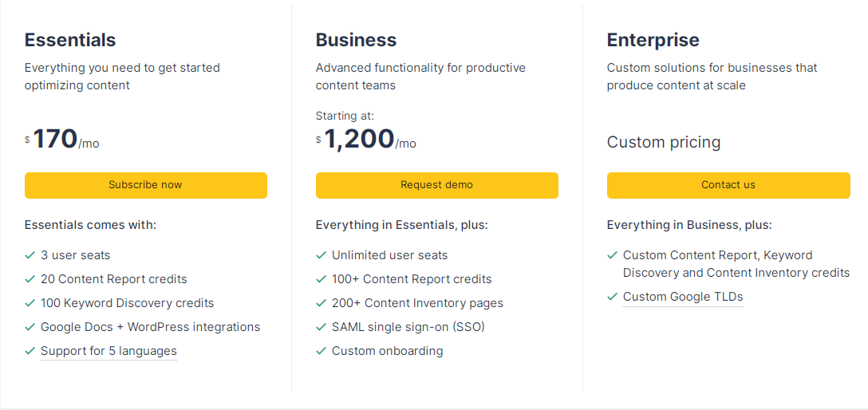
Task: Click the Subscribe now button
Action: (x=145, y=185)
